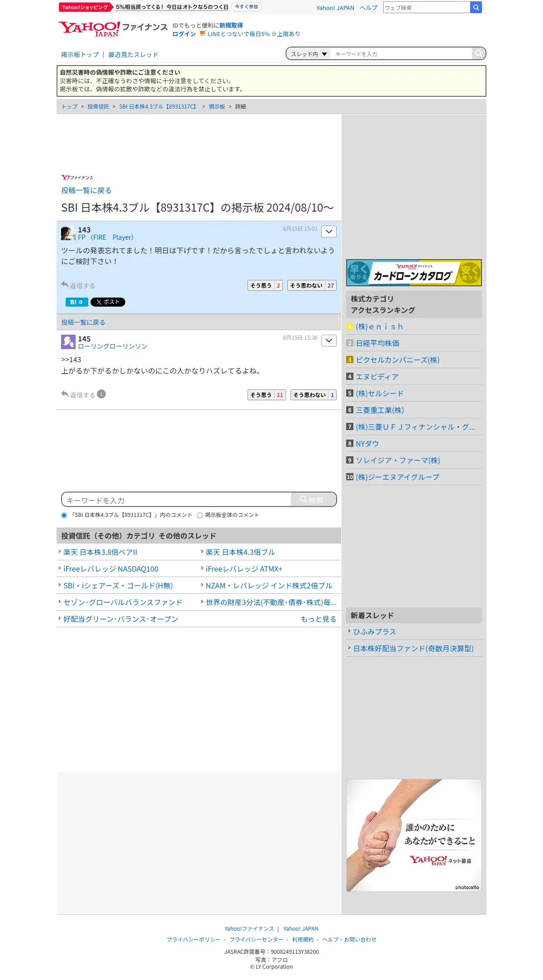Select the thread-only comments radio button
543x980 pixels.
click(x=64, y=515)
